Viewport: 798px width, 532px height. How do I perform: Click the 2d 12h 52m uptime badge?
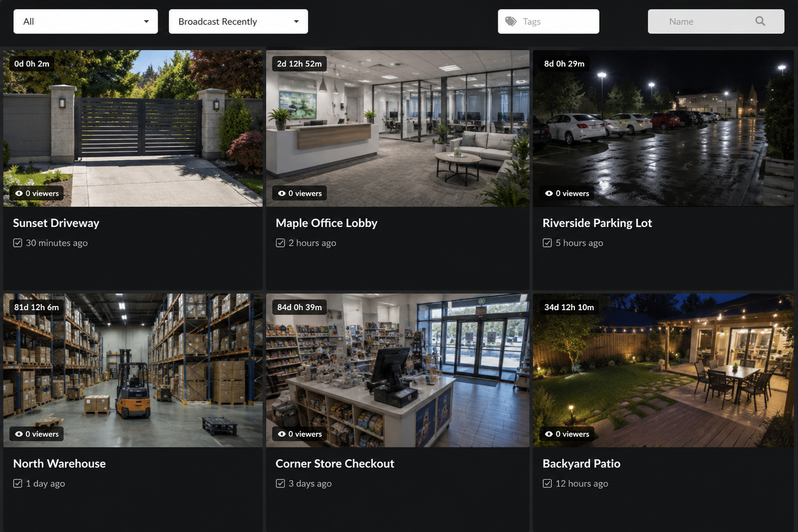tap(299, 64)
